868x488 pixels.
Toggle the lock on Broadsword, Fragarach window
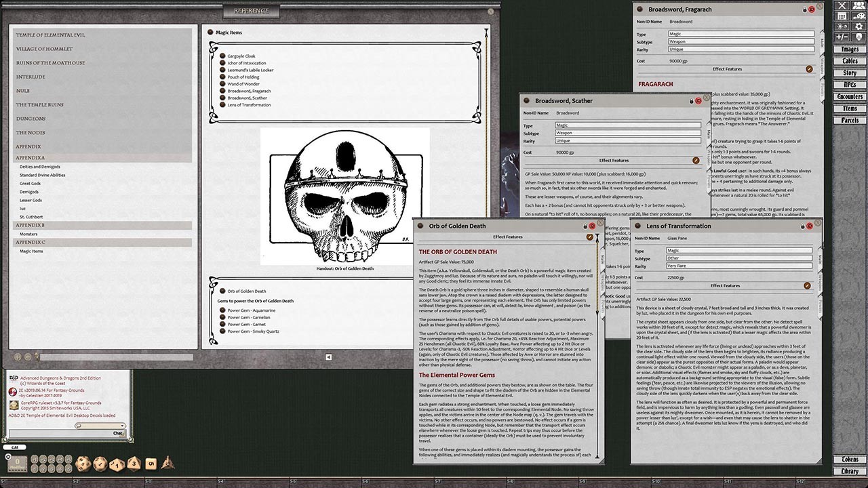click(x=804, y=9)
